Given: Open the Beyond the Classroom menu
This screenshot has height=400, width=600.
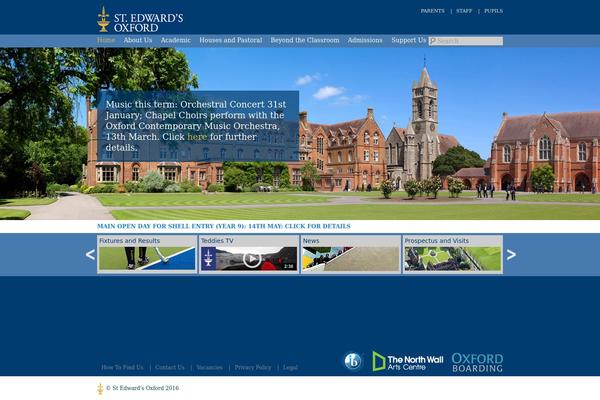Looking at the screenshot, I should (x=305, y=40).
